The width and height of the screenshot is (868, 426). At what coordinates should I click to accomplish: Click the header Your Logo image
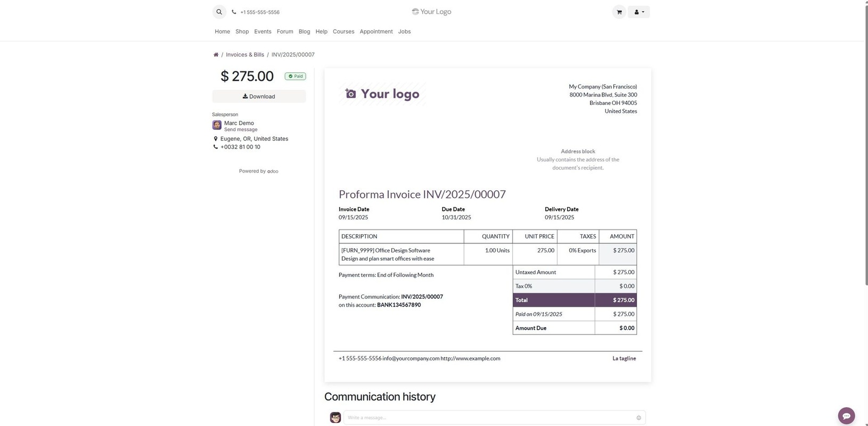pyautogui.click(x=431, y=12)
